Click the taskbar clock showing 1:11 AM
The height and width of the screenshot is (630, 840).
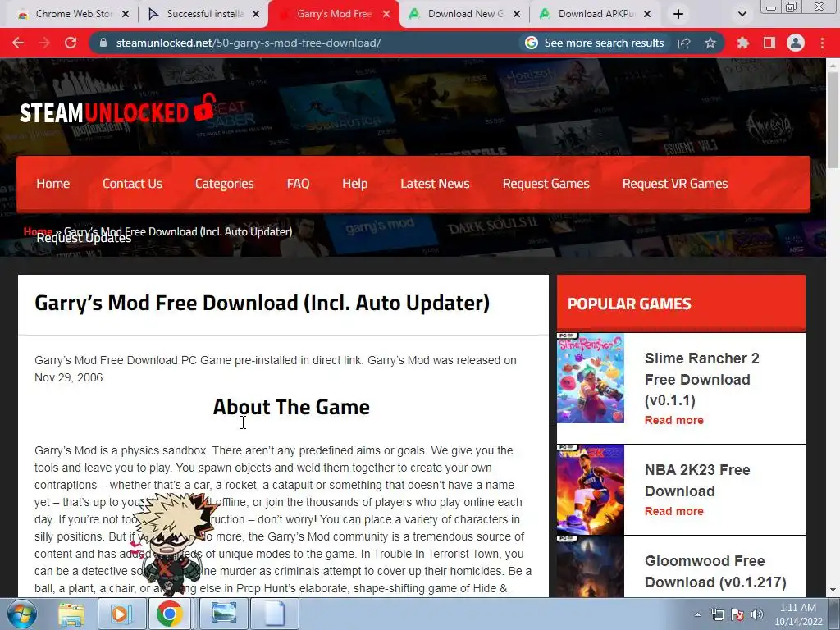click(797, 614)
